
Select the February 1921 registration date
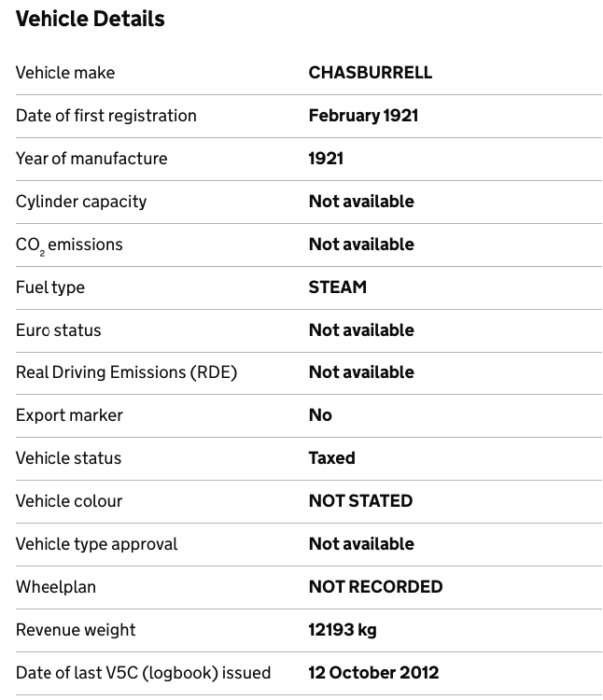pyautogui.click(x=363, y=116)
